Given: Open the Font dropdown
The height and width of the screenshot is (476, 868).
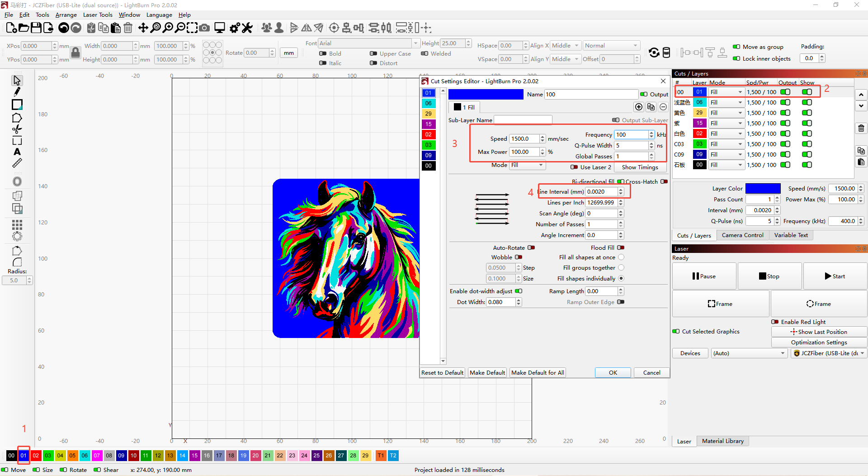Looking at the screenshot, I should click(x=369, y=43).
